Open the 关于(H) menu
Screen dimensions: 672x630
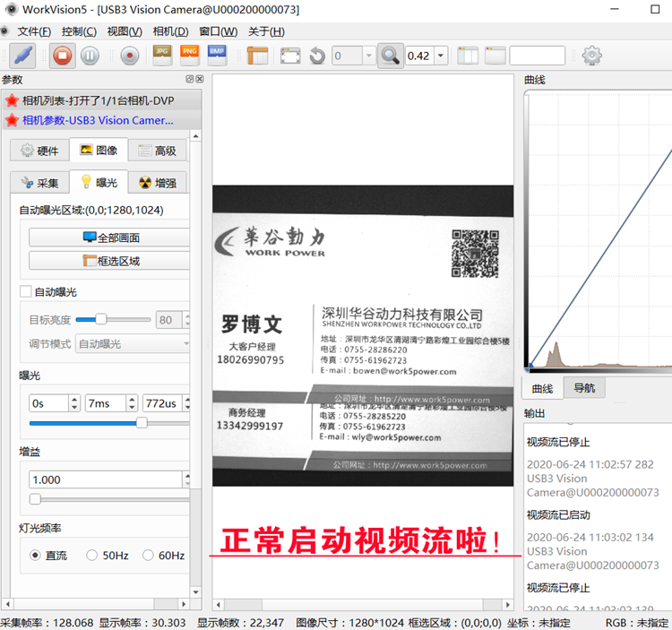[x=266, y=31]
